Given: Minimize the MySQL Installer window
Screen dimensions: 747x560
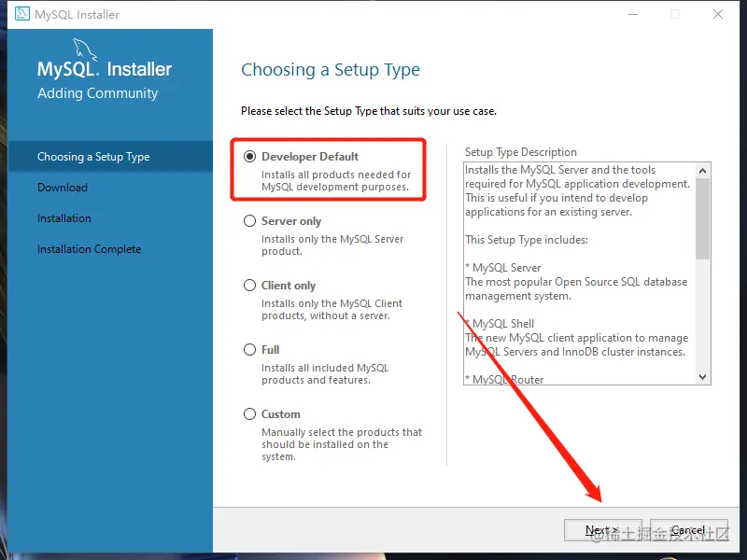Looking at the screenshot, I should click(x=633, y=14).
